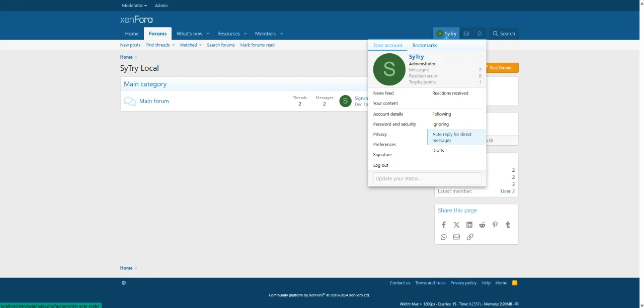644x308 pixels.
Task: Share this page on Facebook
Action: click(444, 225)
